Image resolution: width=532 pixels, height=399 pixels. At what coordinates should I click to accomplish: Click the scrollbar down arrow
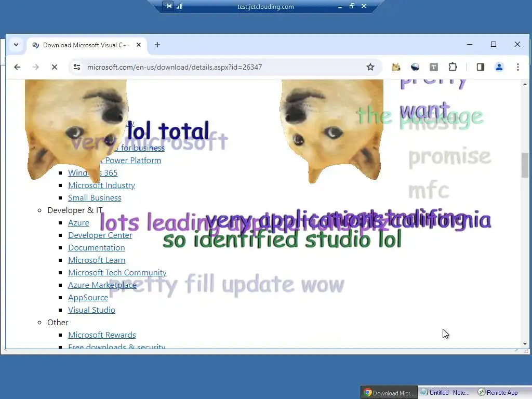[x=525, y=344]
